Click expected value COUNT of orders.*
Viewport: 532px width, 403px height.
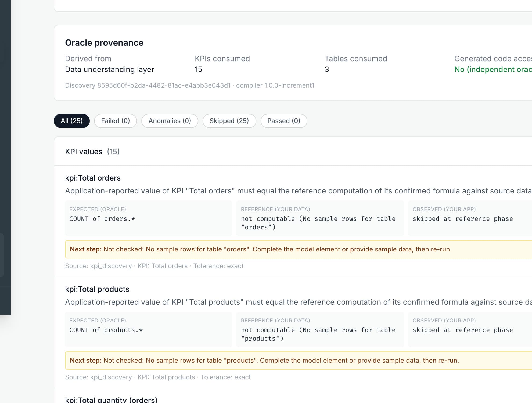(x=102, y=219)
